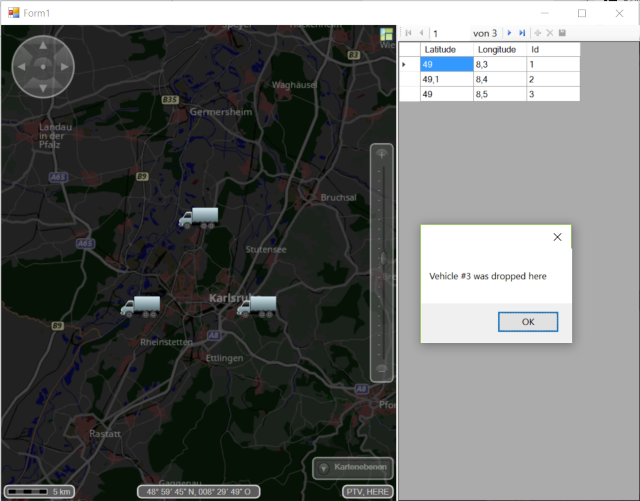This screenshot has height=501, width=640.
Task: Click the center of the navigation compass
Action: click(x=43, y=67)
